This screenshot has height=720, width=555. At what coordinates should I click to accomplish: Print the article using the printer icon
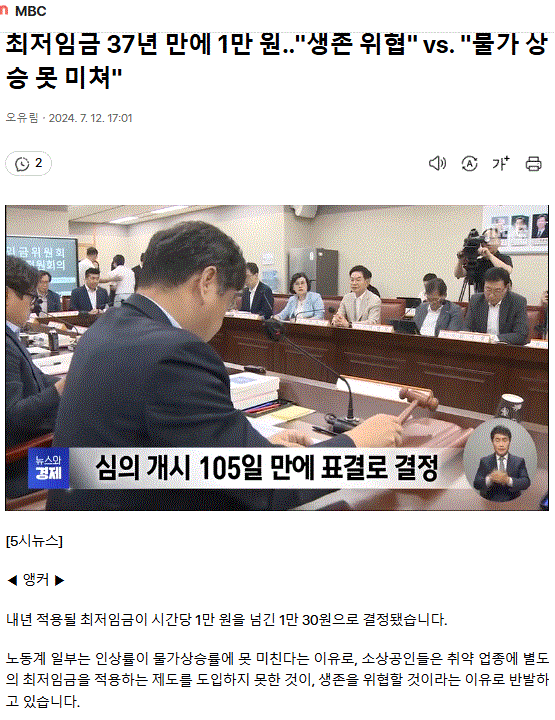(533, 163)
